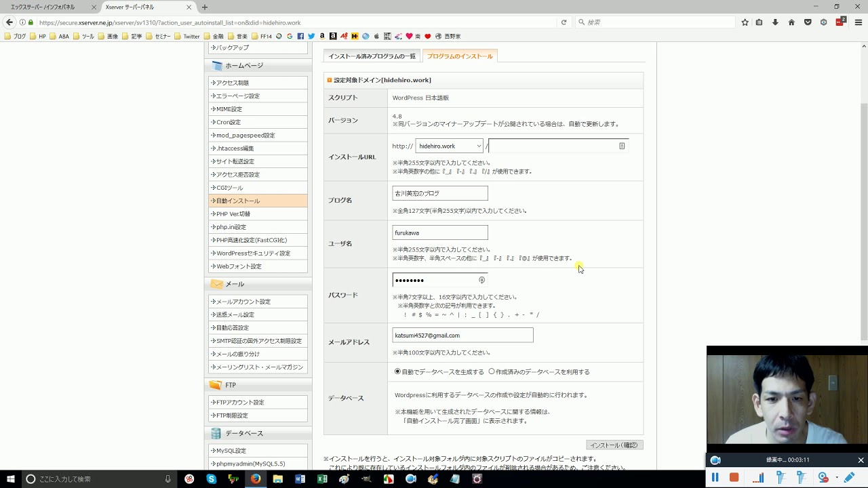Open .htaccess編集 in the sidebar

pyautogui.click(x=258, y=148)
